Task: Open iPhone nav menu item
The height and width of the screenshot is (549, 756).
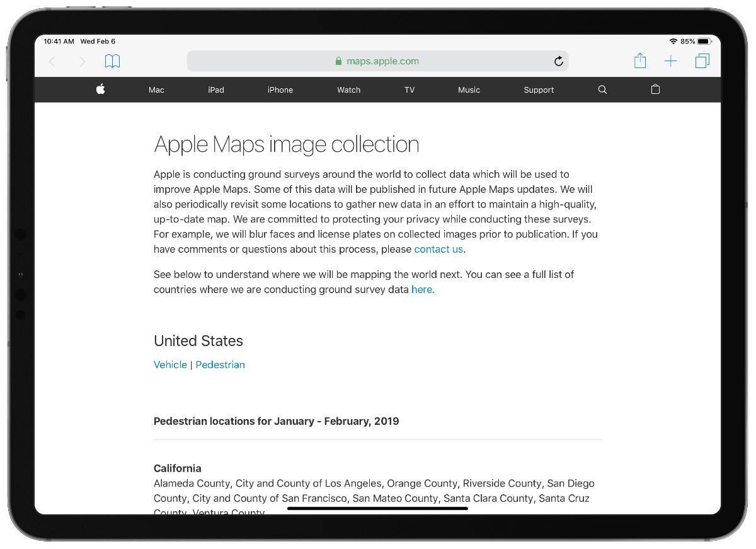Action: pos(280,90)
